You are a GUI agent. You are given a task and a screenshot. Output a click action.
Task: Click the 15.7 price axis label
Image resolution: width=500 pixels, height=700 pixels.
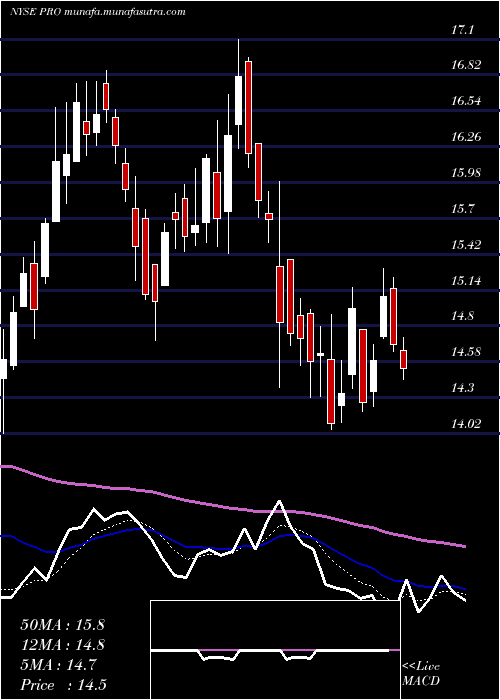(463, 208)
